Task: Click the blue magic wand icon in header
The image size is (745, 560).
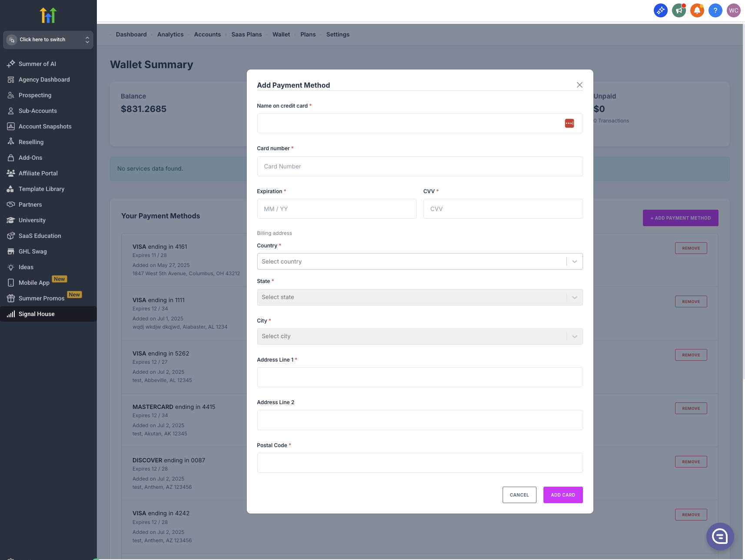Action: [x=661, y=10]
